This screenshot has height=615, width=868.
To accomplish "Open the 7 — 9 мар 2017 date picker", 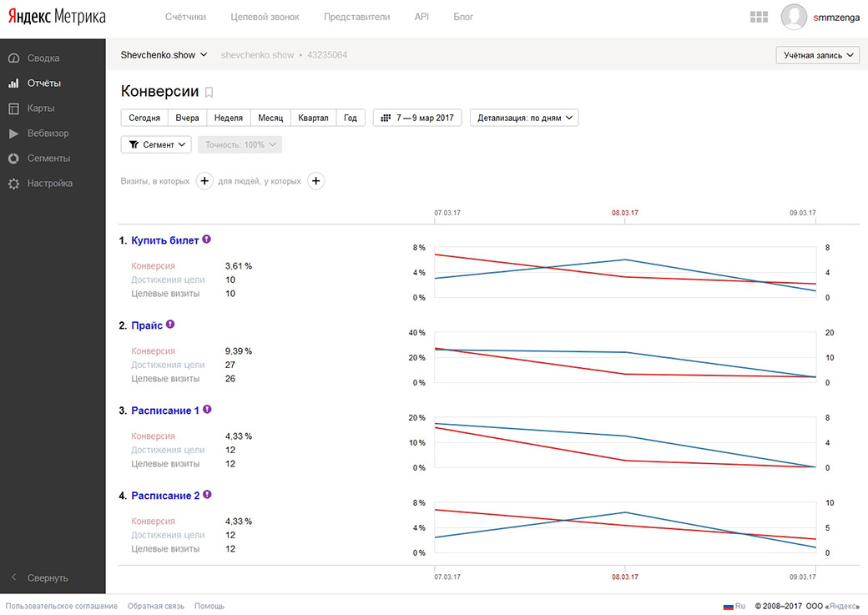I will [x=417, y=118].
